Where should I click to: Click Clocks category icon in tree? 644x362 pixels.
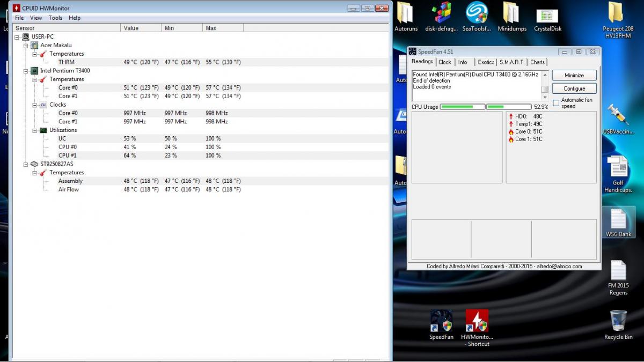click(43, 105)
